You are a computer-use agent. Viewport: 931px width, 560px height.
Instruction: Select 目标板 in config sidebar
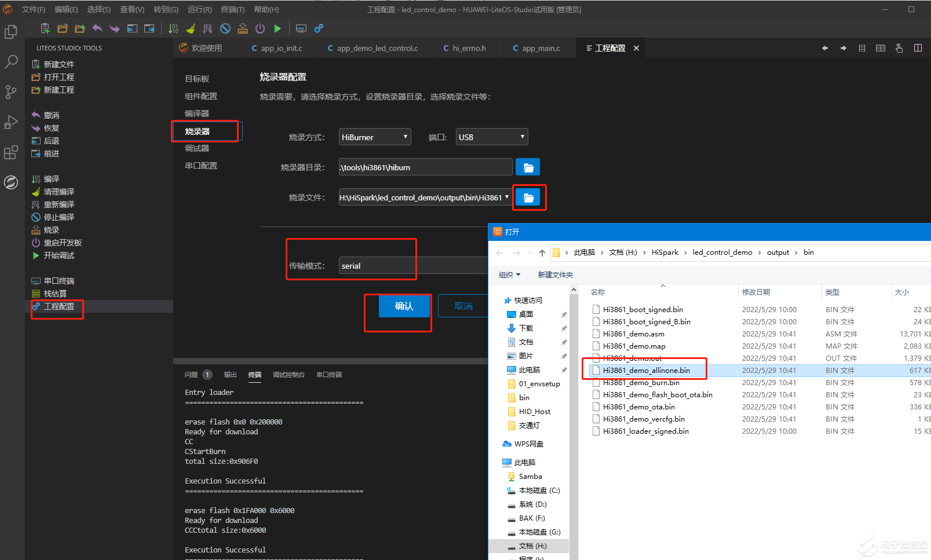[198, 79]
